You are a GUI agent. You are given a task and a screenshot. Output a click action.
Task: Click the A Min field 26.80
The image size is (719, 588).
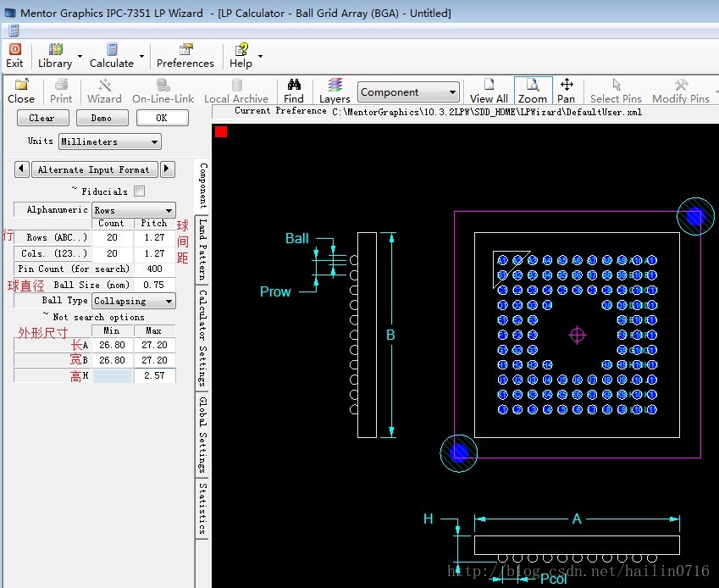pos(113,345)
